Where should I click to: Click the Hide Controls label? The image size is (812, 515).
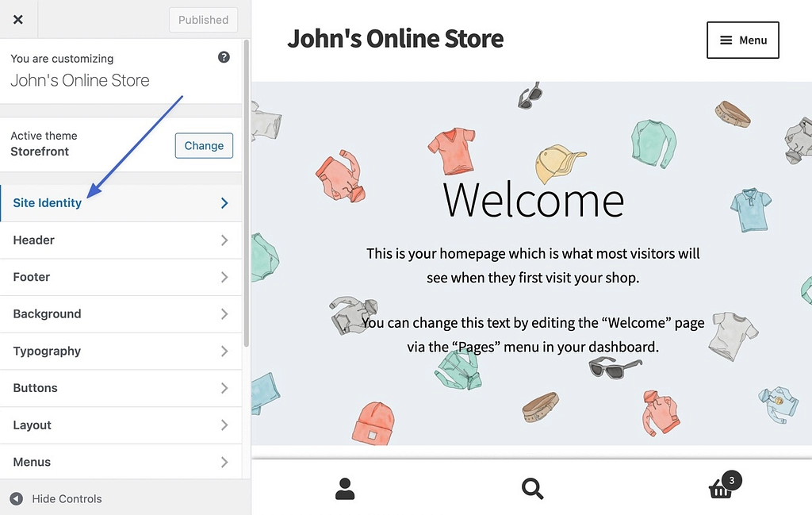[x=67, y=499]
